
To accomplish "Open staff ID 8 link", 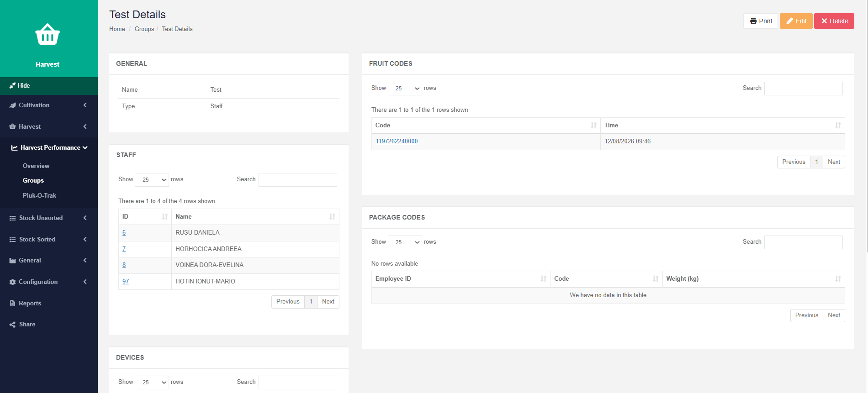I will pos(124,265).
